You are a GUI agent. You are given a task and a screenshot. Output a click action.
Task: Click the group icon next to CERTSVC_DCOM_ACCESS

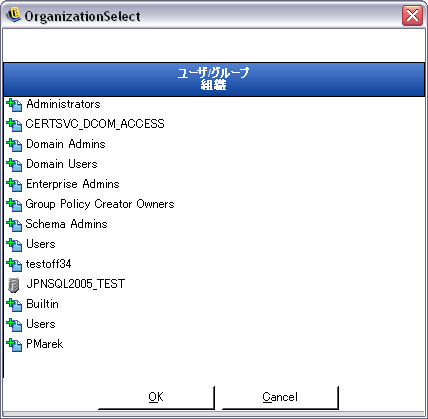point(14,125)
